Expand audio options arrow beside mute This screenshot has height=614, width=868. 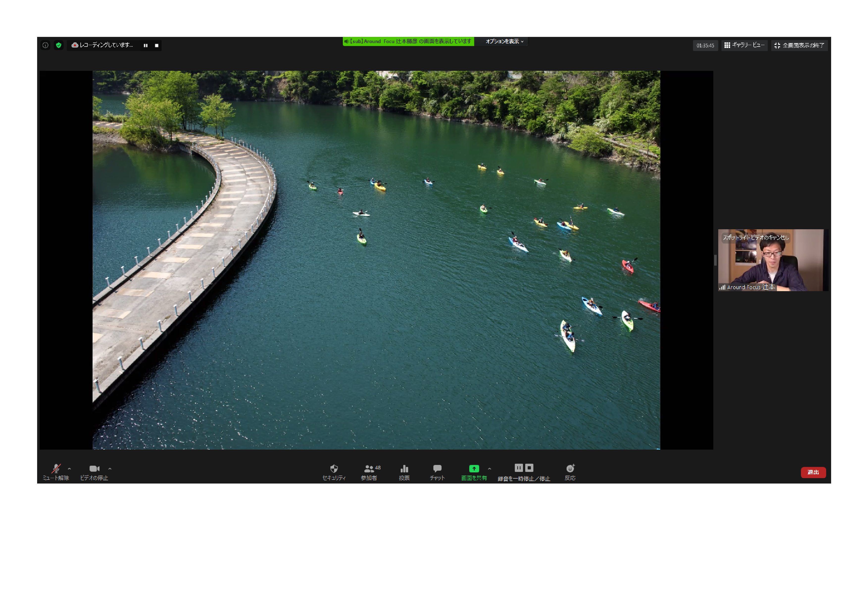(x=69, y=469)
